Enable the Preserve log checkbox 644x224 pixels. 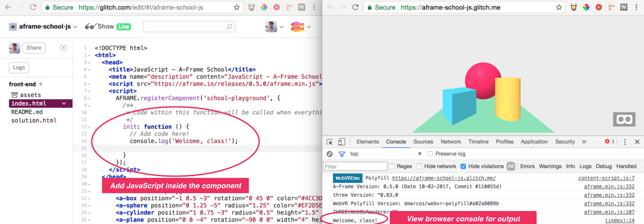[x=430, y=154]
